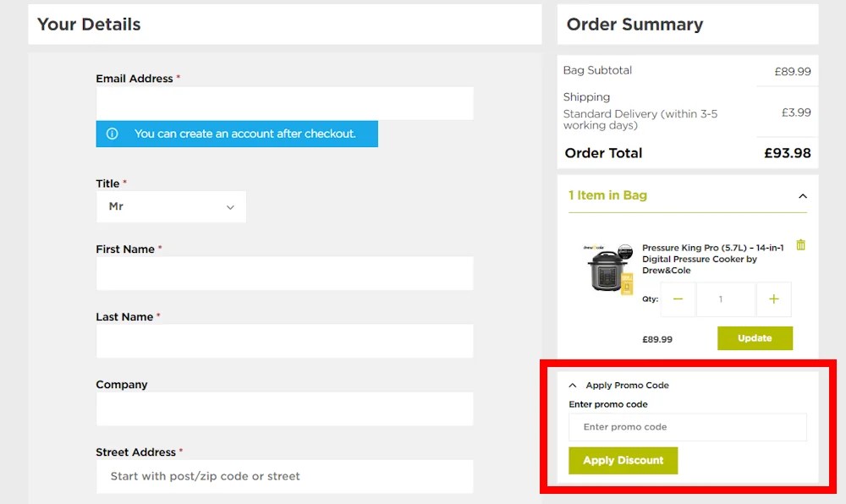Viewport: 846px width, 504px height.
Task: Click the info icon in the blue banner
Action: point(113,134)
